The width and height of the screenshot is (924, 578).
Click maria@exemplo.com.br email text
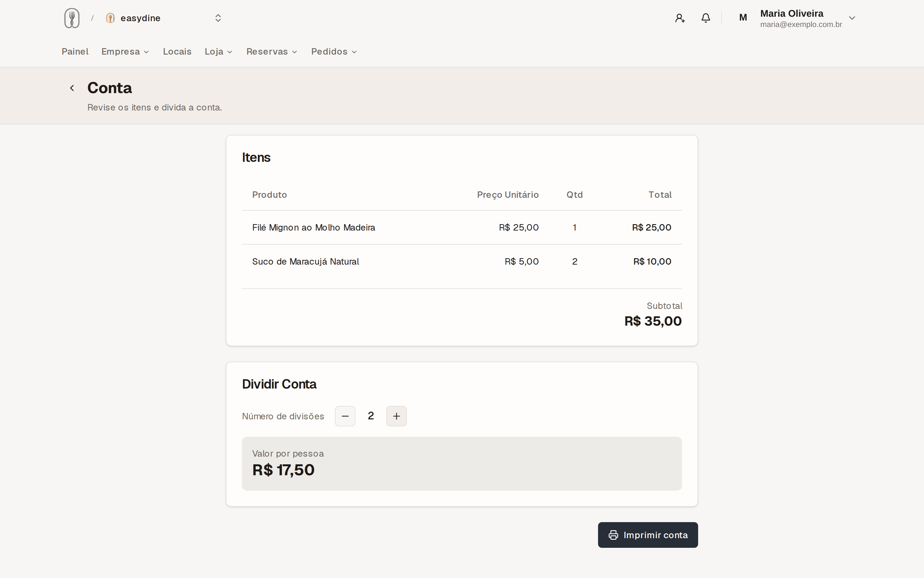click(x=801, y=24)
